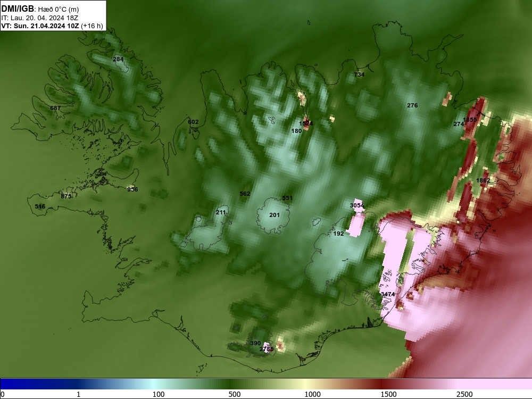Viewport: 532px width, 399px height.
Task: Click the map value 274
Action: tap(459, 124)
